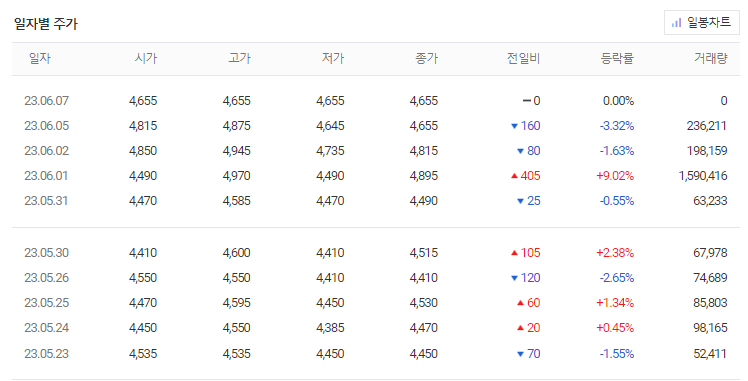
Task: Click opening price 4,850 on 23.06.02
Action: (143, 151)
